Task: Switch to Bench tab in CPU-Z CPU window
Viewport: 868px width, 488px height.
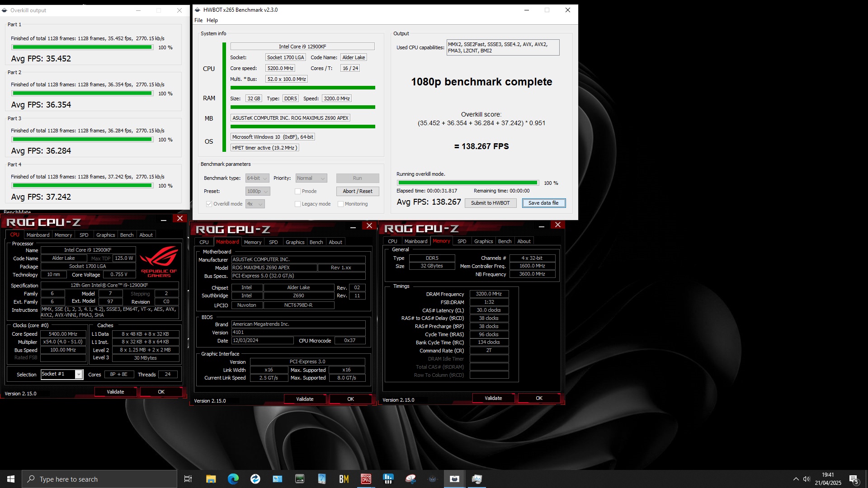Action: 127,235
